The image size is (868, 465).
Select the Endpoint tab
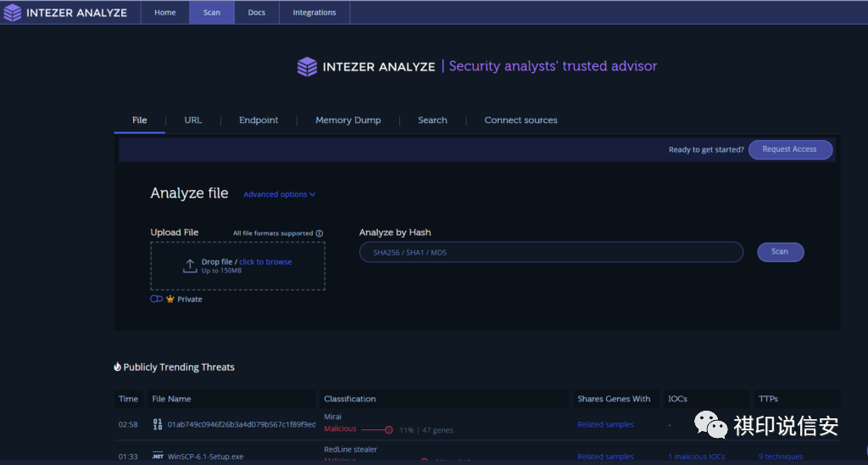[x=259, y=120]
